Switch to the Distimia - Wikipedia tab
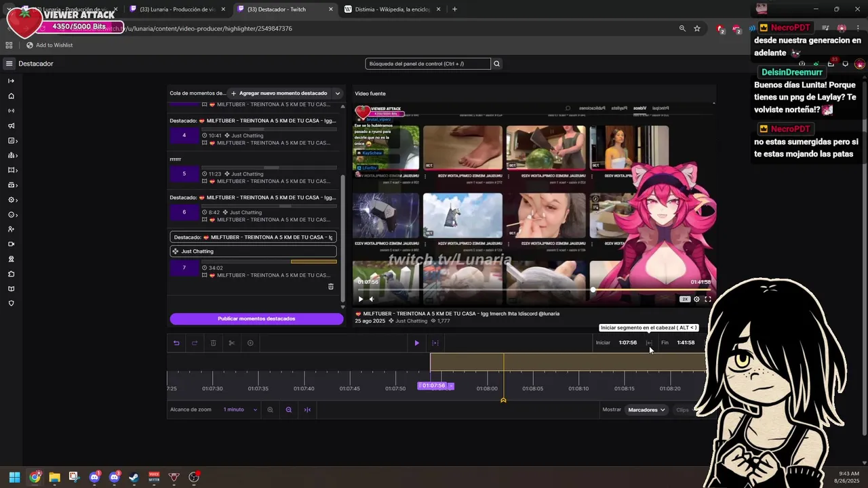This screenshot has height=488, width=868. click(391, 9)
